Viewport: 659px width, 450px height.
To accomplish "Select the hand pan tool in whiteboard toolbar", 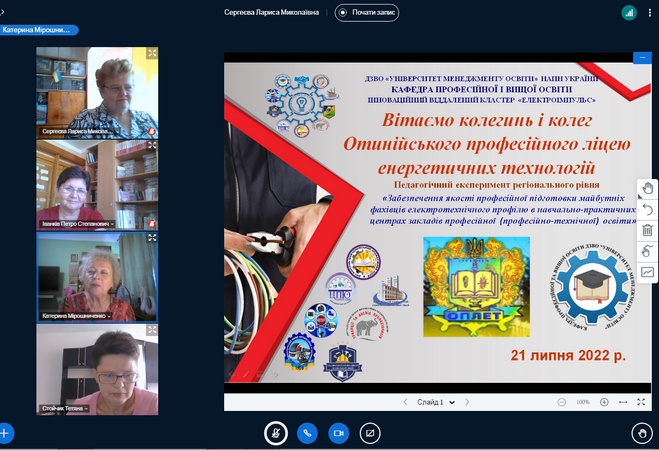I will pos(647,188).
